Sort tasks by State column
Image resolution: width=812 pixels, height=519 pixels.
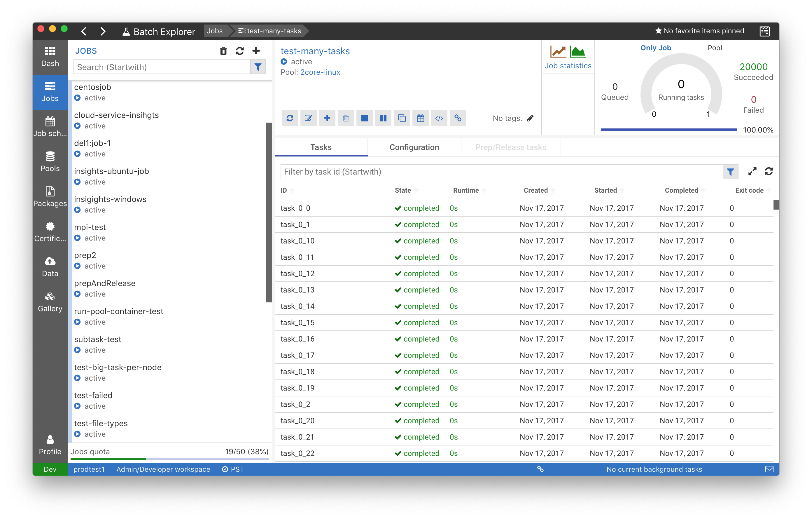(x=403, y=190)
